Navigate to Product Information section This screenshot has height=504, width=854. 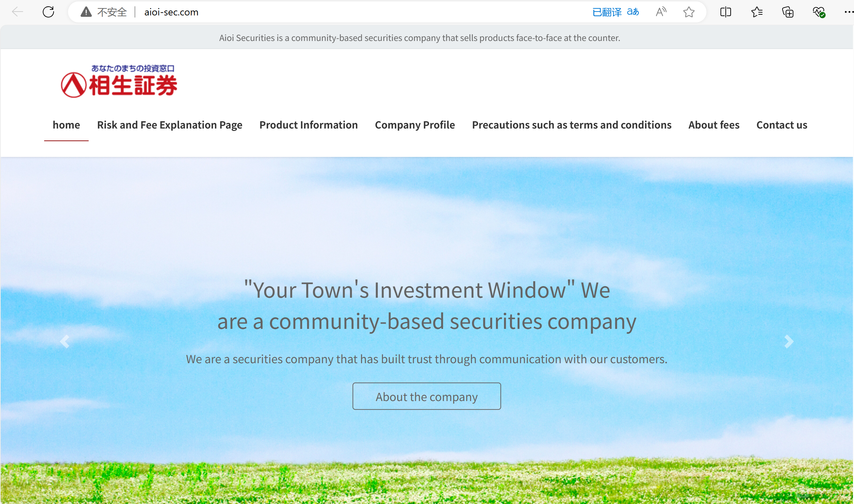[308, 124]
